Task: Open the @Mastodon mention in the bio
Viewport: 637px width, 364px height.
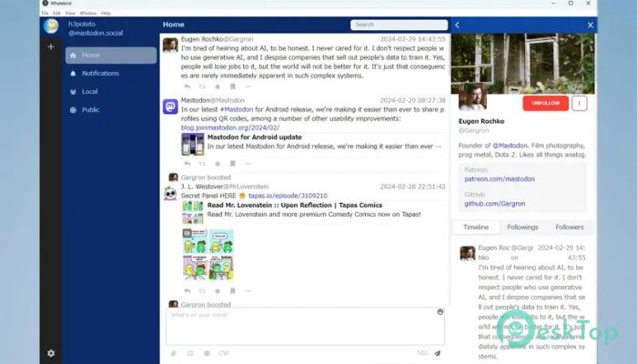Action: pos(510,146)
